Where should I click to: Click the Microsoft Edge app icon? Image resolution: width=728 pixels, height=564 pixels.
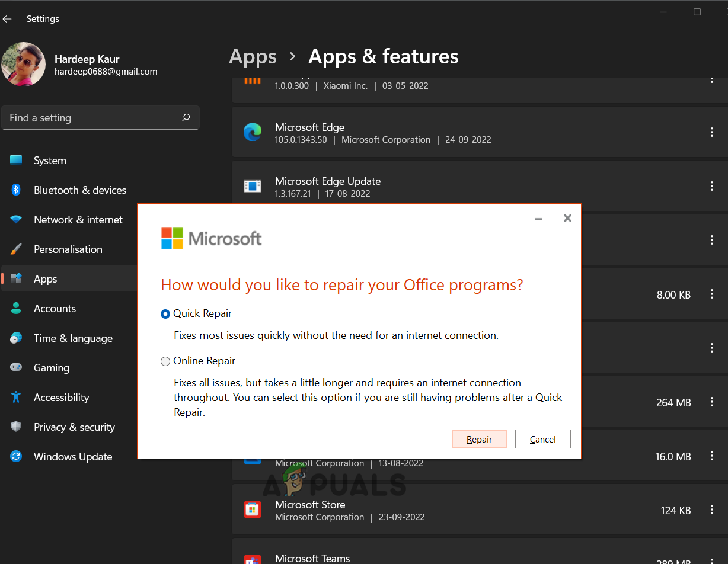click(x=253, y=133)
